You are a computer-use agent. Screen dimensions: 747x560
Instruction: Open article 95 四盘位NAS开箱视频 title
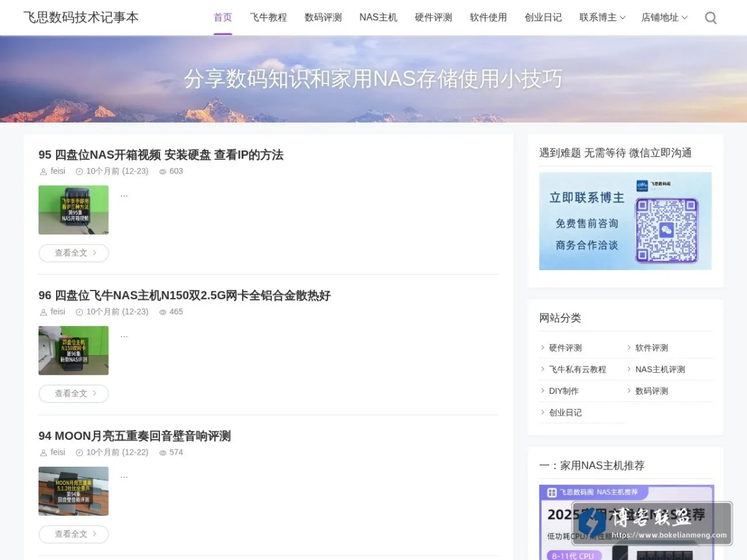coord(161,155)
